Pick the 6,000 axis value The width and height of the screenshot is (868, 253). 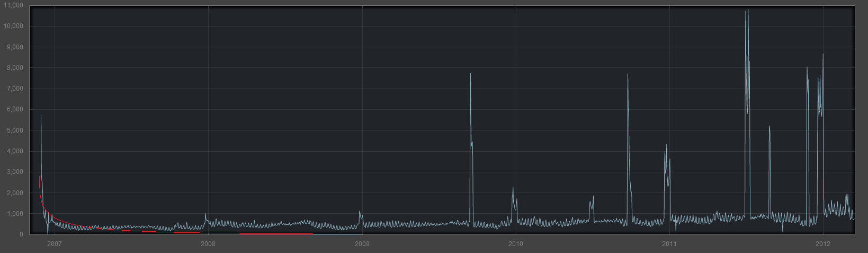(x=15, y=109)
